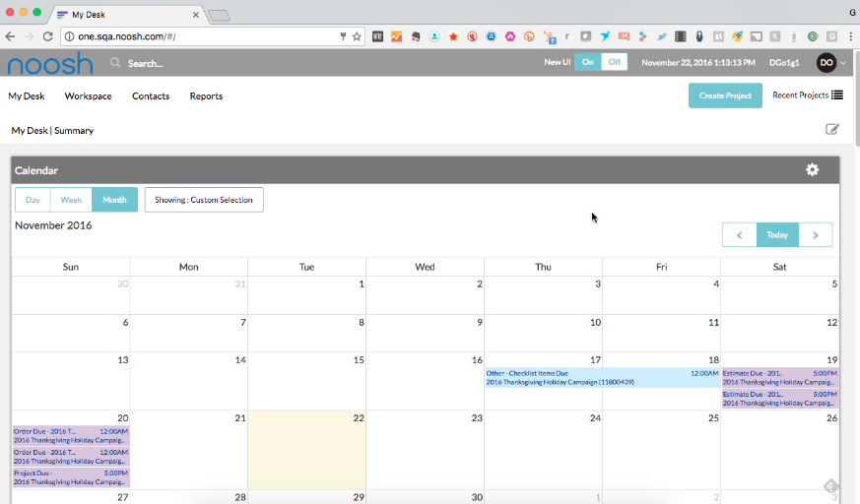Open a new browser tab
The height and width of the screenshot is (504, 860).
pos(220,16)
